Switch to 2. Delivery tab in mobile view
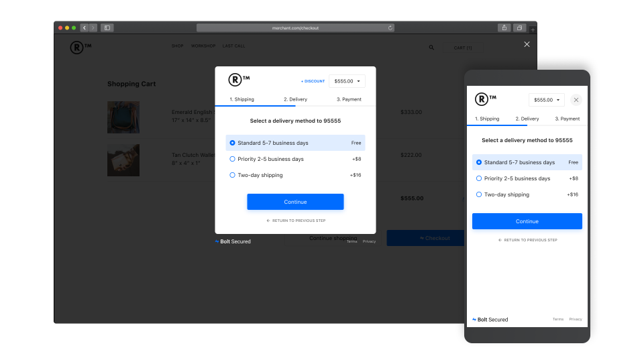 coord(527,119)
